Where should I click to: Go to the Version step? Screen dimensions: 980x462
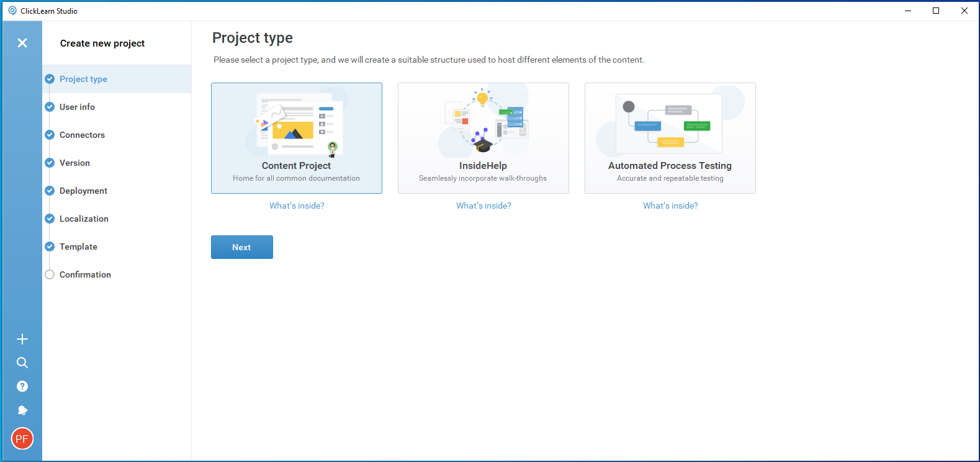point(117,163)
